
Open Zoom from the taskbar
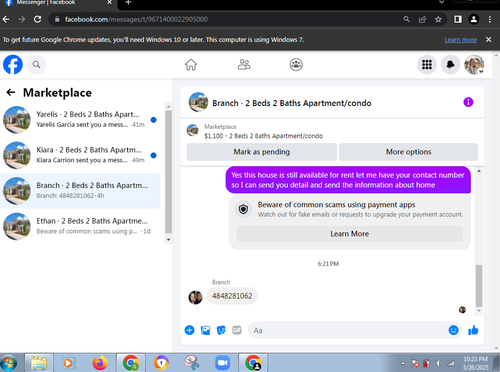pos(222,363)
